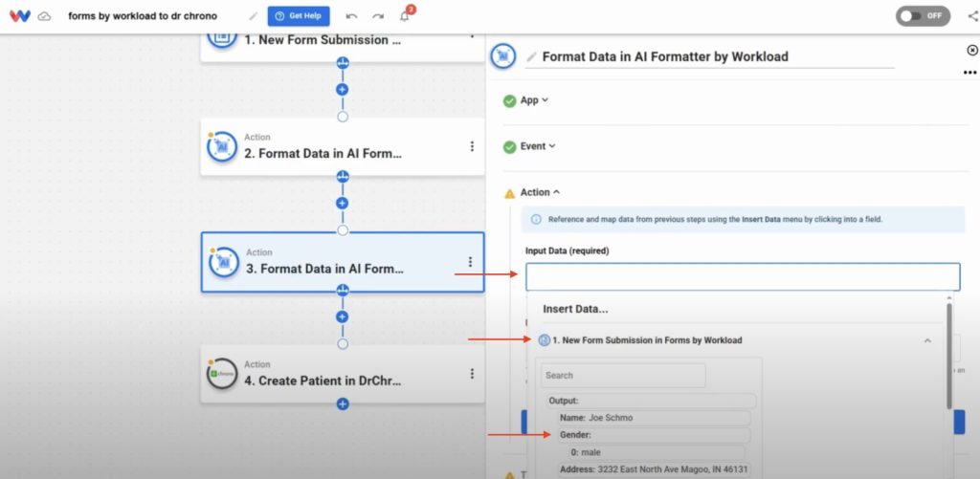The image size is (980, 479).
Task: Add a step after step 4
Action: coord(342,404)
